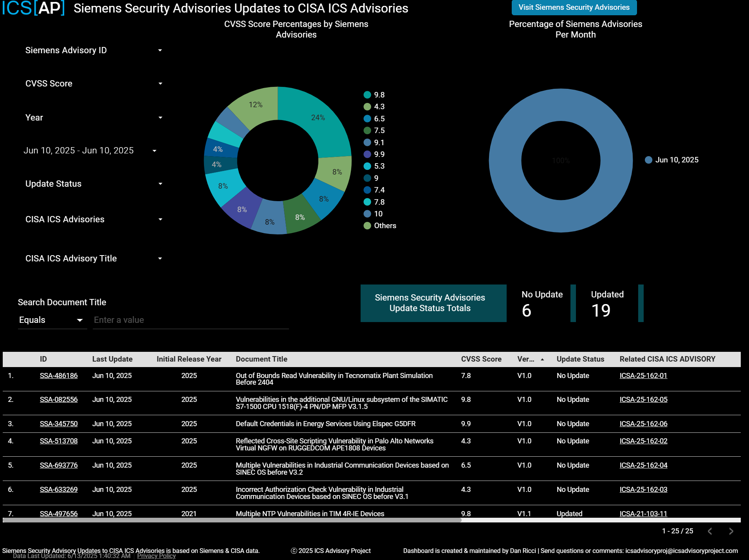Open the Jun 10, 2025 date range picker
The height and width of the screenshot is (560, 749).
[90, 151]
